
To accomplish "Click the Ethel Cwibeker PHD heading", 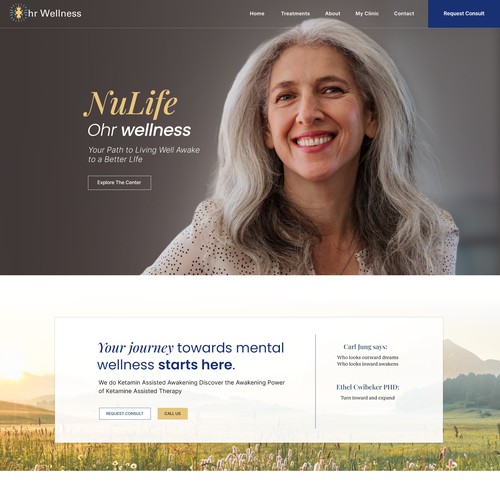I will point(368,387).
